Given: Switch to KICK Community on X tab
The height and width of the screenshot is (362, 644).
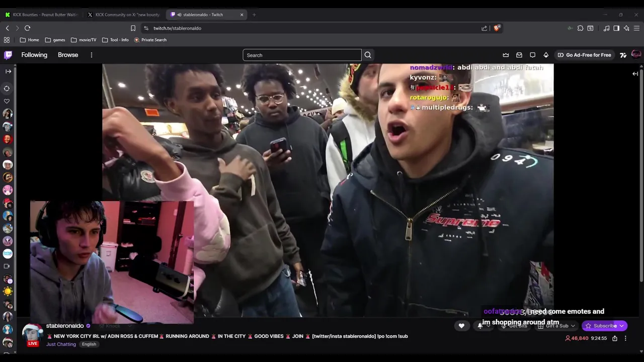Looking at the screenshot, I should click(124, 15).
